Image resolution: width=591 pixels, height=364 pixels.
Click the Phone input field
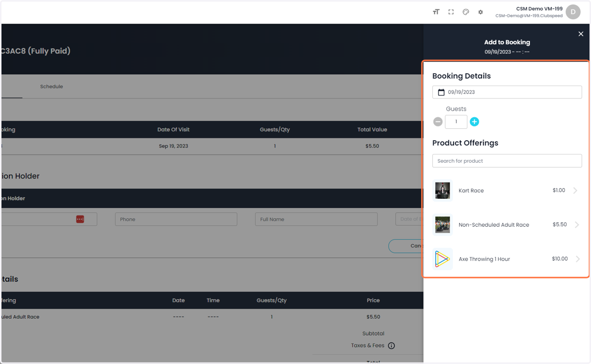coord(176,219)
